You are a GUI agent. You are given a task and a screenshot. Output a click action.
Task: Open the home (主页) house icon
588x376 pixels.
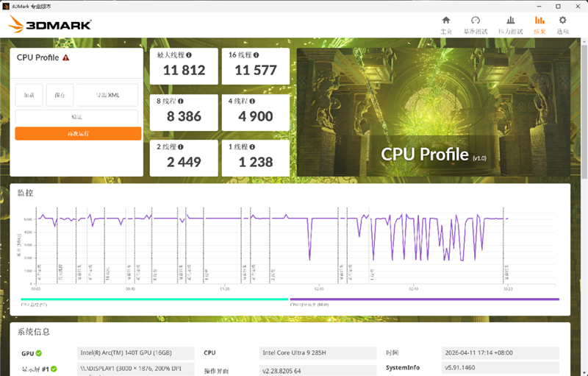[x=446, y=21]
